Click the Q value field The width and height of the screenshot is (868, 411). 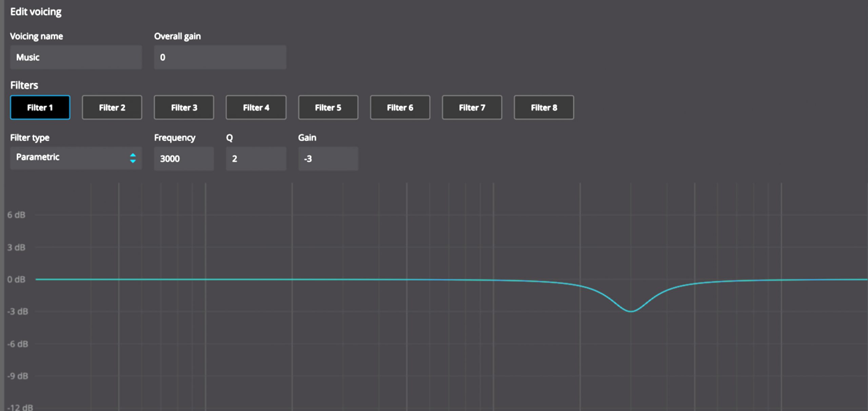tap(256, 158)
